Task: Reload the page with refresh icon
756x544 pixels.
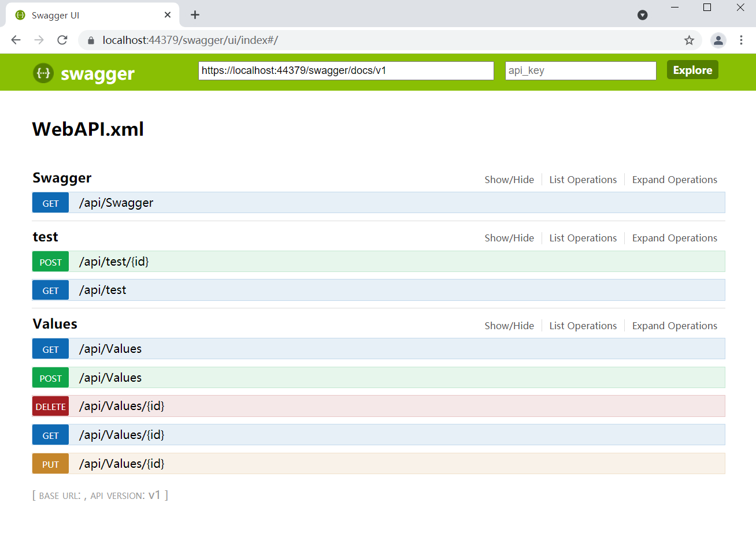Action: [x=62, y=40]
